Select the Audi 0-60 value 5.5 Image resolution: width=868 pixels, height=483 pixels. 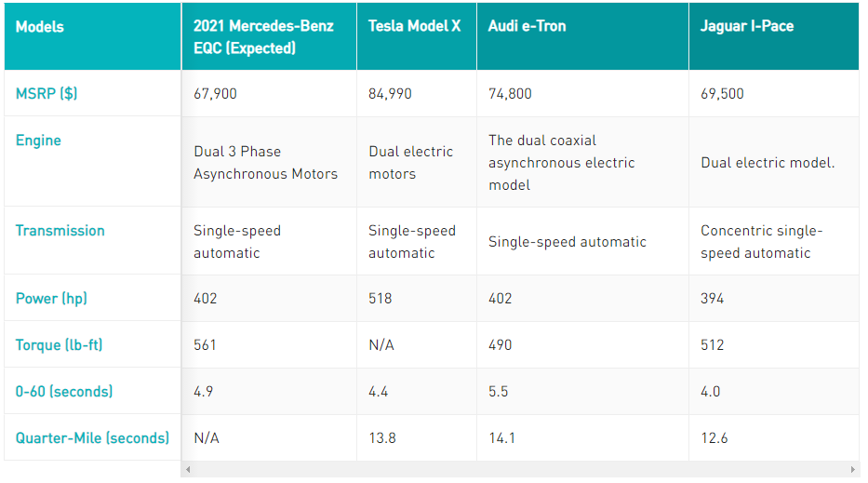coord(498,392)
